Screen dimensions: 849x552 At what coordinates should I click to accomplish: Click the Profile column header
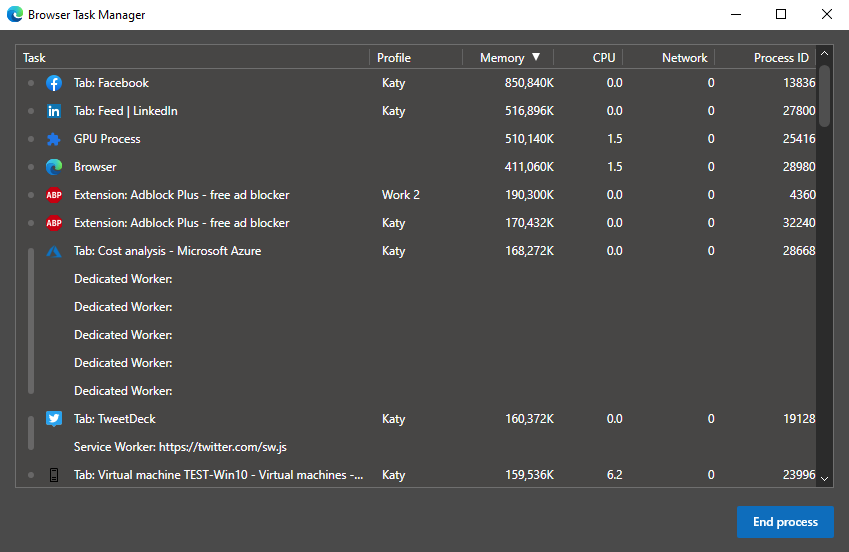coord(394,58)
